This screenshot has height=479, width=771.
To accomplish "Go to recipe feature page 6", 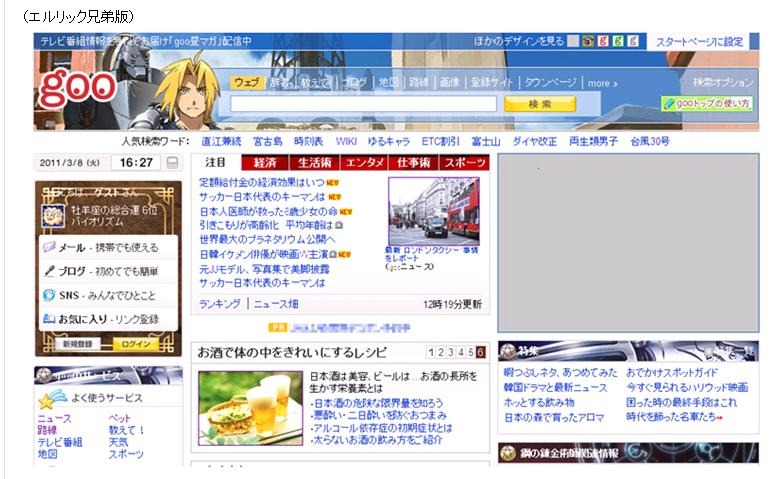I will (x=480, y=352).
